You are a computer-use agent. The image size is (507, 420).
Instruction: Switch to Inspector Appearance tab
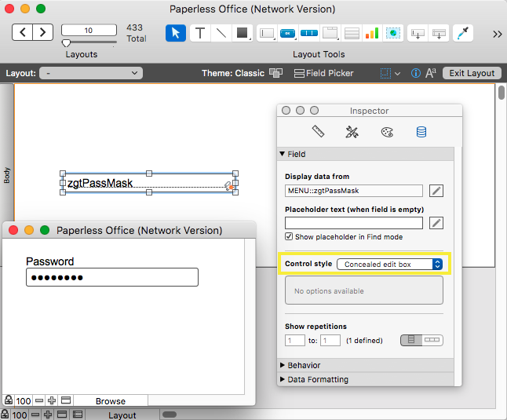387,132
